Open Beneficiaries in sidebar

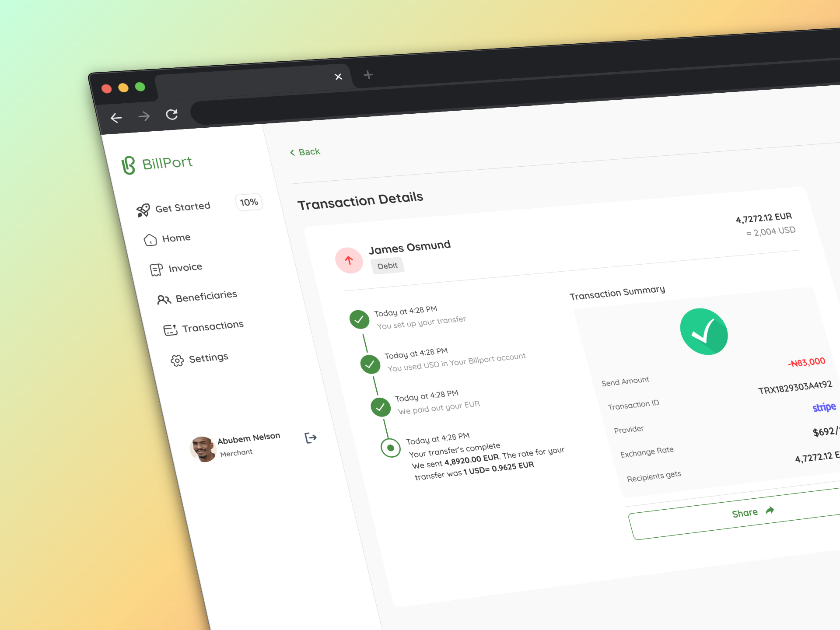coord(206,296)
